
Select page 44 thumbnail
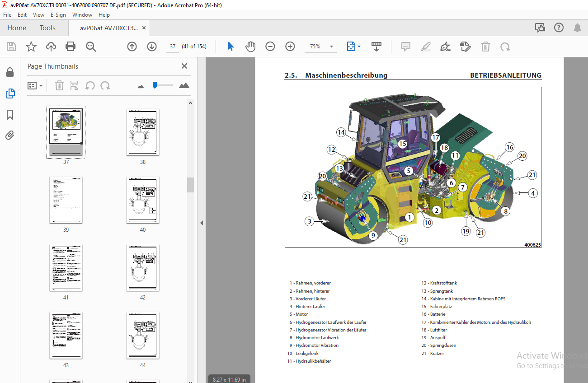(143, 336)
